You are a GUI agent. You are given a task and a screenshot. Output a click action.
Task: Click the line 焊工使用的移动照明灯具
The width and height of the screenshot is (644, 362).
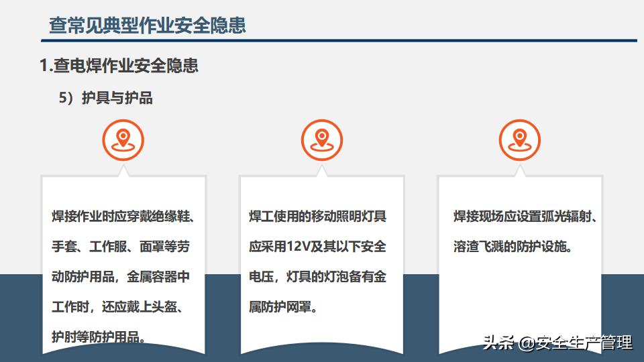(317, 217)
